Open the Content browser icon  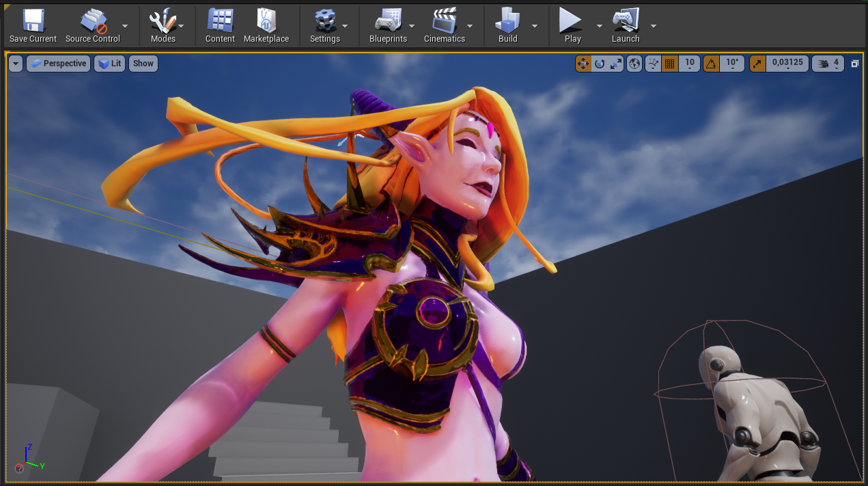220,21
